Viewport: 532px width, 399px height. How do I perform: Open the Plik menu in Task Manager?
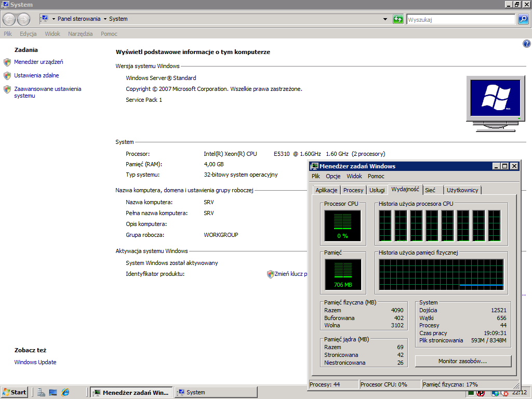(x=316, y=177)
